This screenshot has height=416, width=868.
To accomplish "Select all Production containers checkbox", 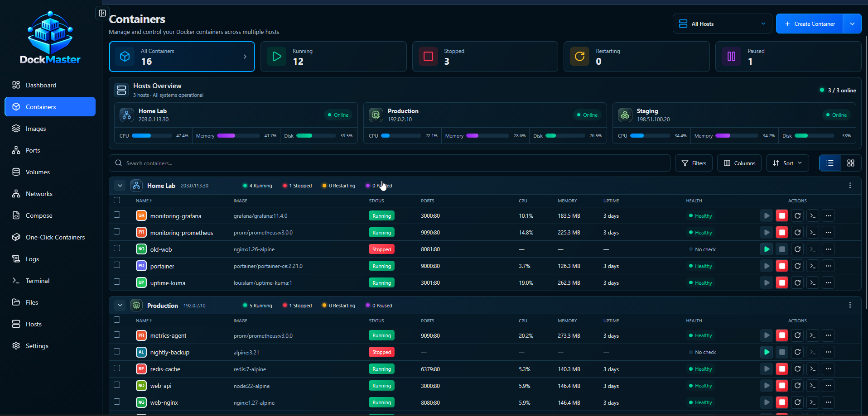I will pyautogui.click(x=117, y=320).
